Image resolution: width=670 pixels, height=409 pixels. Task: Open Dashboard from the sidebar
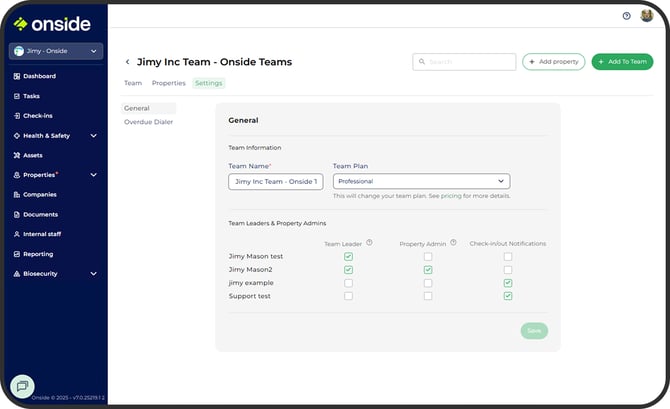click(39, 76)
